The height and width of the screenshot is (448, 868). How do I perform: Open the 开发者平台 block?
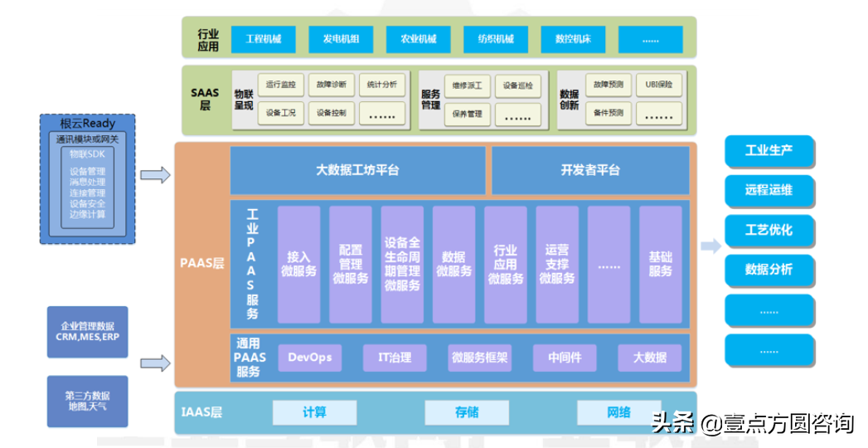(589, 170)
